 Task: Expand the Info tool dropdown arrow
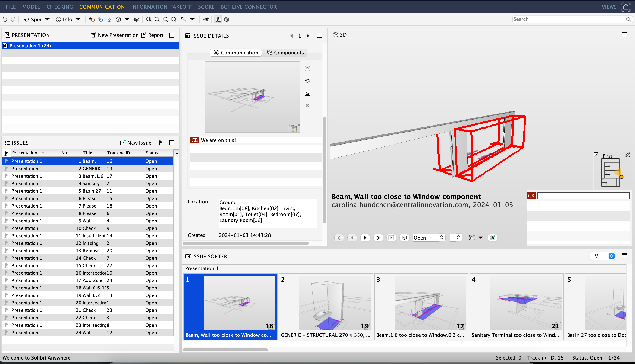(78, 19)
